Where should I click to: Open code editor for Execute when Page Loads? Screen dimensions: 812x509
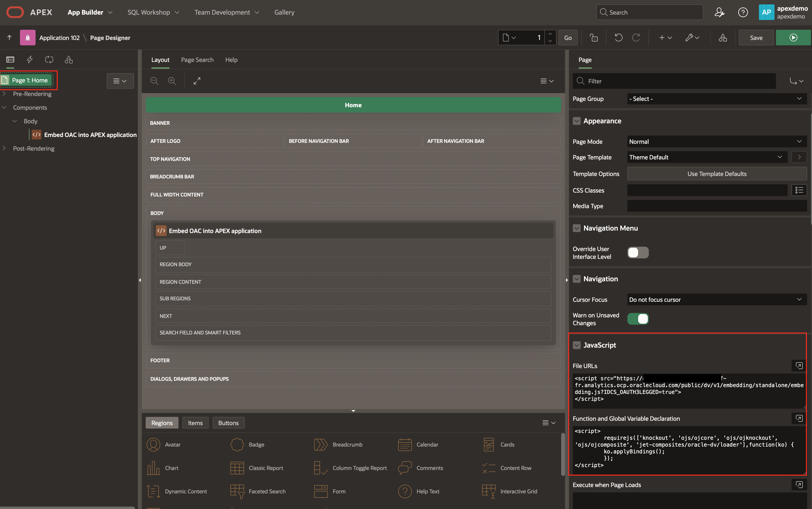[799, 484]
